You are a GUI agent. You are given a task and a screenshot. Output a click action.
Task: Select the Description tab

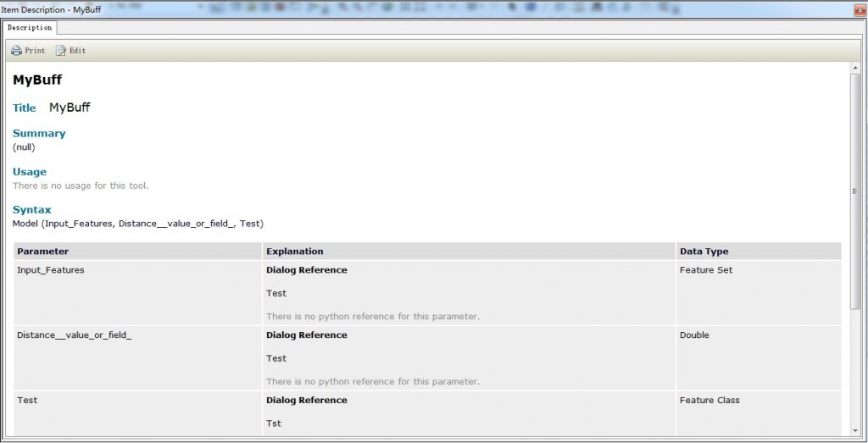pos(30,28)
